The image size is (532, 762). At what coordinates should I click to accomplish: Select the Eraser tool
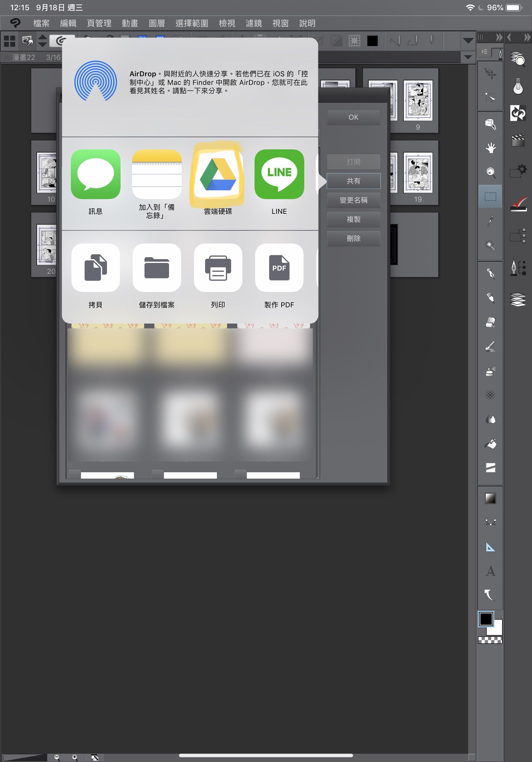coord(491,322)
